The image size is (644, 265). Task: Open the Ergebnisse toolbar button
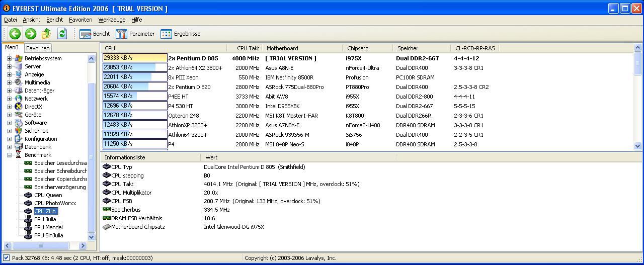point(180,34)
